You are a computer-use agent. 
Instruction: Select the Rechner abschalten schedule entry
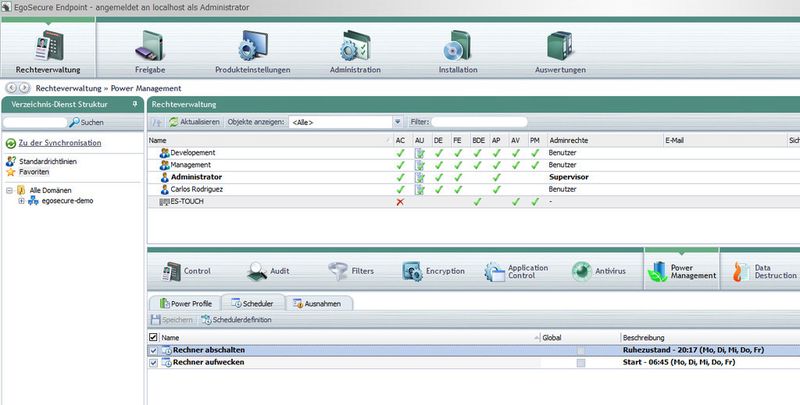click(473, 350)
